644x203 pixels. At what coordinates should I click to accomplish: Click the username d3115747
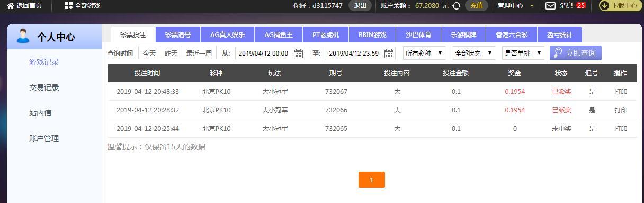(327, 6)
